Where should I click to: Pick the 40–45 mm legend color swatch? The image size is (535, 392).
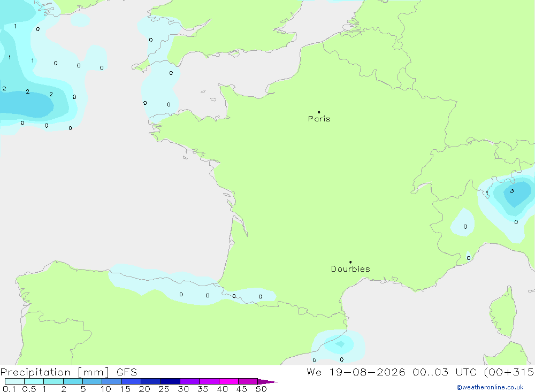(228, 381)
